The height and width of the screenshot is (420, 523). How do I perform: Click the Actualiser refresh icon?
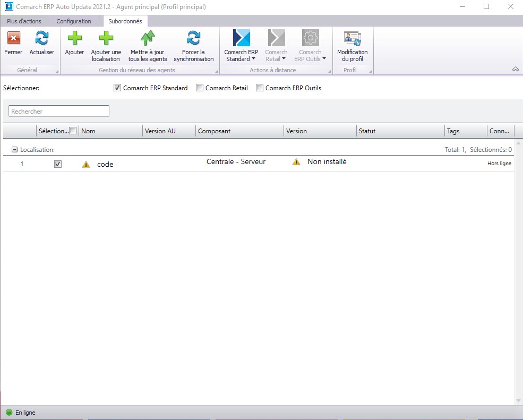coord(42,38)
